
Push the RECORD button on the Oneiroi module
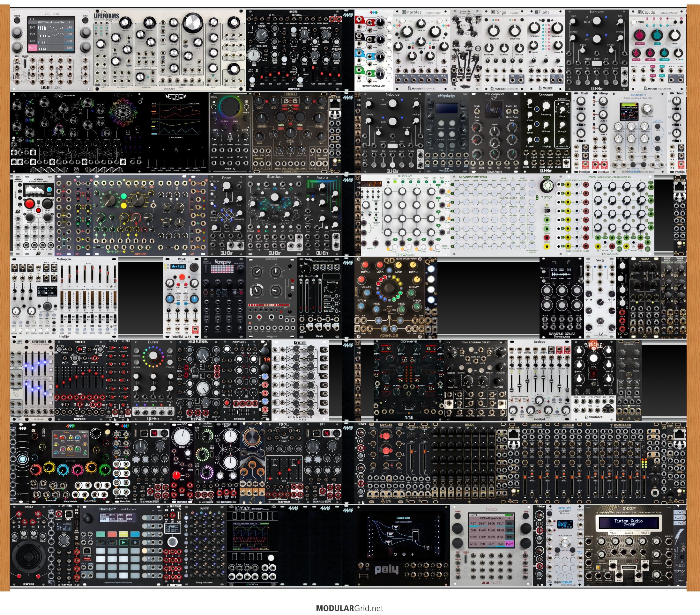point(252,79)
